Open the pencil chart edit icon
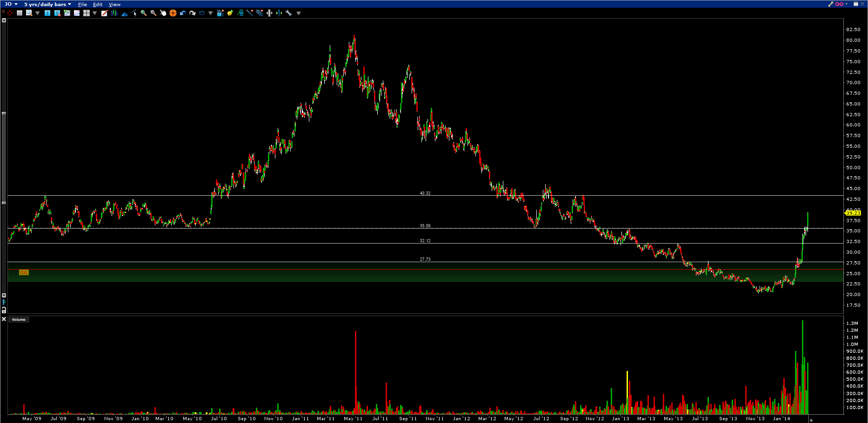This screenshot has width=868, height=423. [104, 13]
